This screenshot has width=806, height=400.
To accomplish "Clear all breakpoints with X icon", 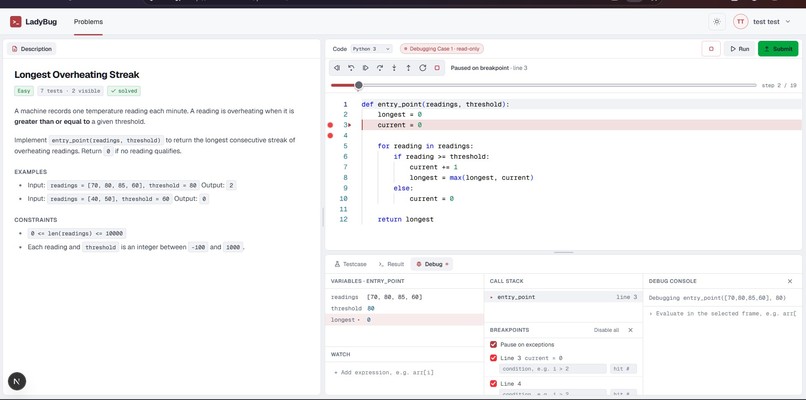I will tap(630, 330).
